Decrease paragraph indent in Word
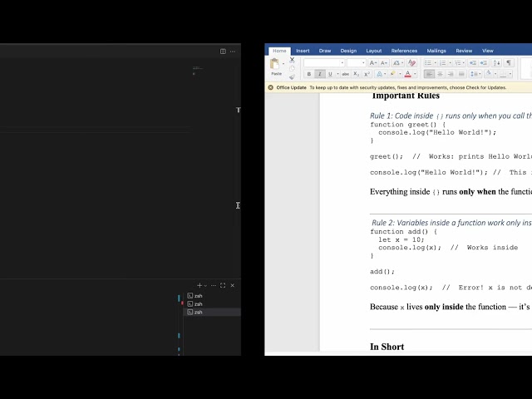The width and height of the screenshot is (532, 399). tap(473, 63)
